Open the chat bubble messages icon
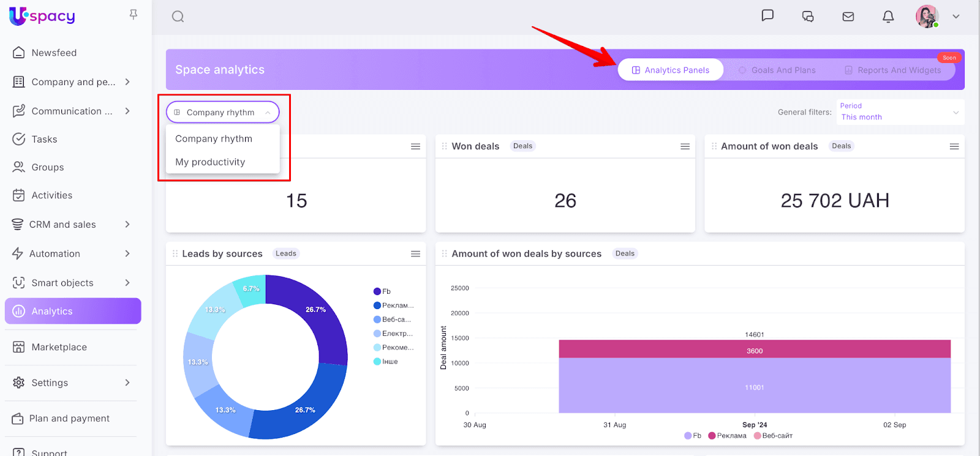The height and width of the screenshot is (456, 980). click(x=767, y=16)
